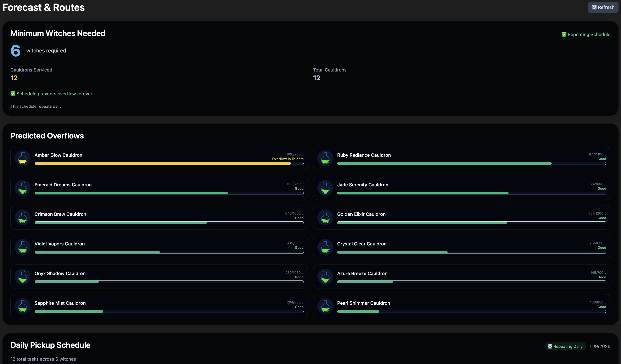621x364 pixels.
Task: Click the Azure Breeze Cauldron flask icon
Action: click(x=325, y=276)
